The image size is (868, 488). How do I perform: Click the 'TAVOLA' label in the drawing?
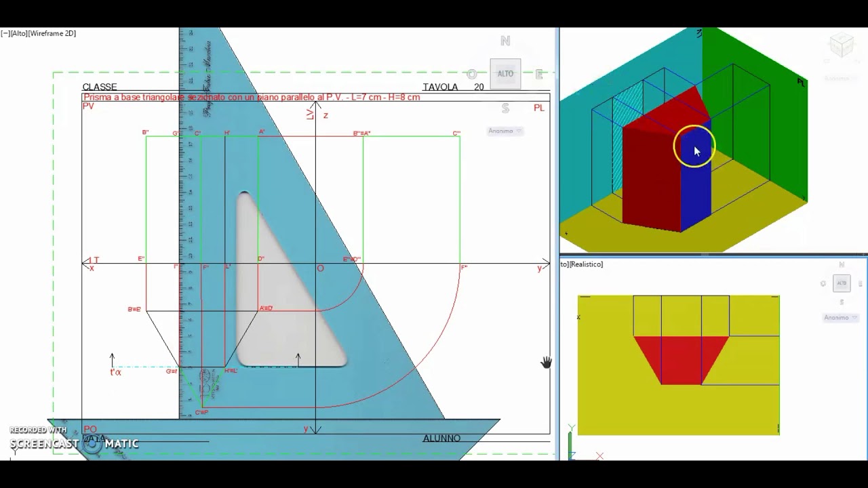point(440,87)
